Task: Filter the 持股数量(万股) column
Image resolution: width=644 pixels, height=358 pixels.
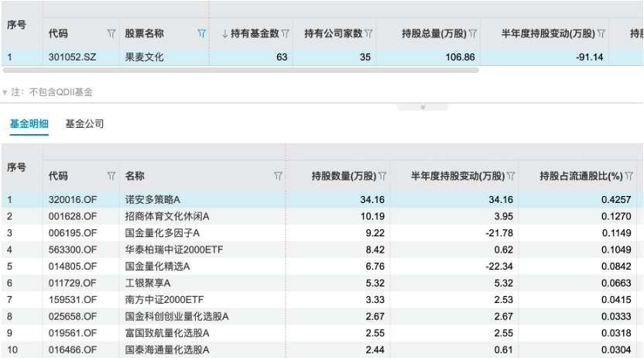Action: click(382, 176)
